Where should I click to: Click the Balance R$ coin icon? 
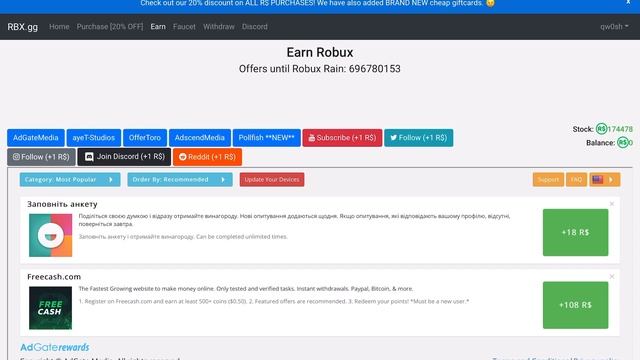point(622,143)
